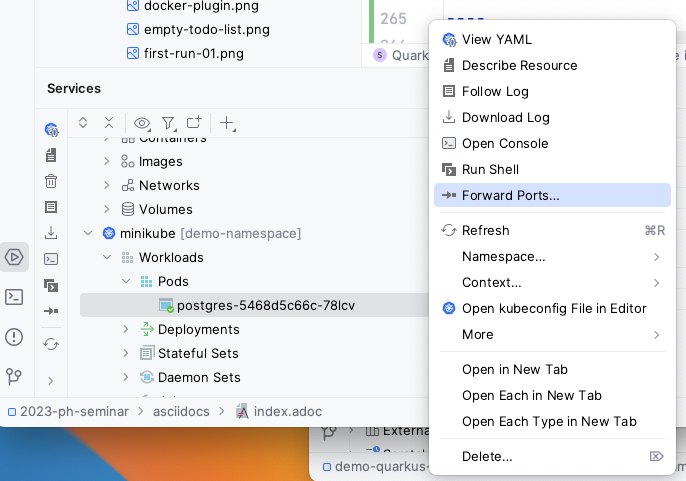
Task: Choose Delete... from context menu
Action: (x=552, y=456)
